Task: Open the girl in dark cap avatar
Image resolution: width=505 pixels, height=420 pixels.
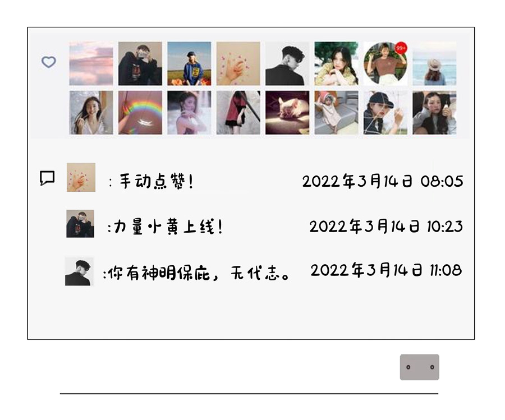Action: [x=385, y=112]
